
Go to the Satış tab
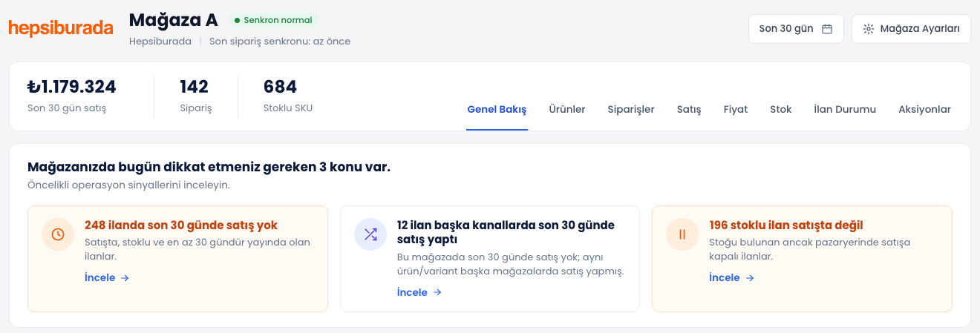tap(689, 110)
